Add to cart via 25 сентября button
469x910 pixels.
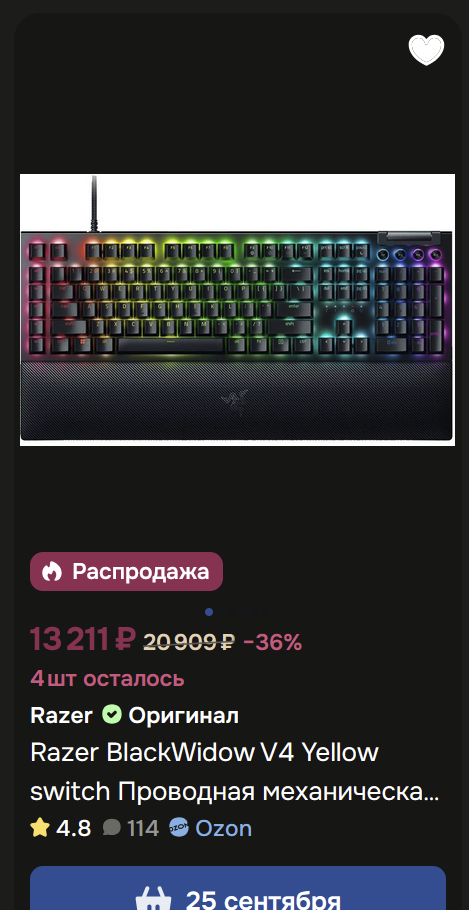click(238, 888)
